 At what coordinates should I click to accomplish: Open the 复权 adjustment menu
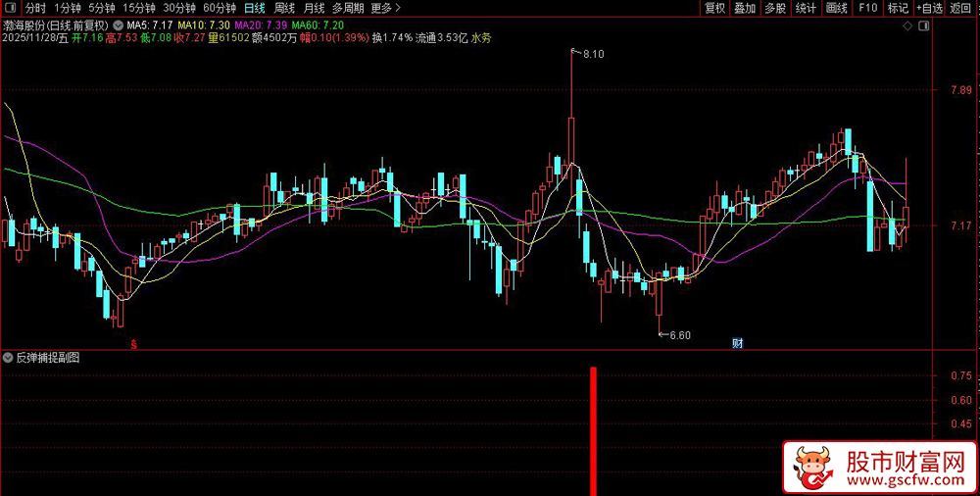[714, 8]
